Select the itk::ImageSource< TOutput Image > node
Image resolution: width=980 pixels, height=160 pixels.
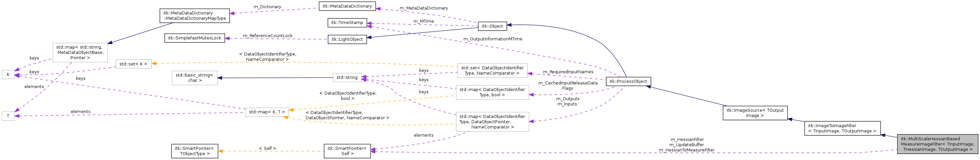click(755, 113)
